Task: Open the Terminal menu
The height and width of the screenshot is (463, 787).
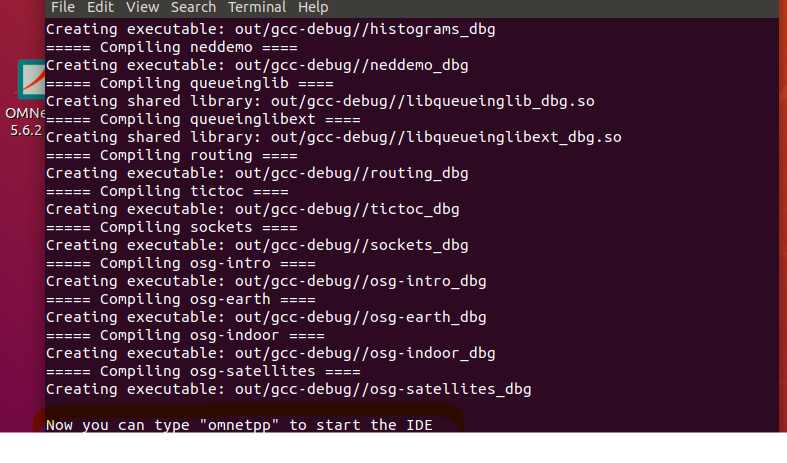Action: [257, 7]
